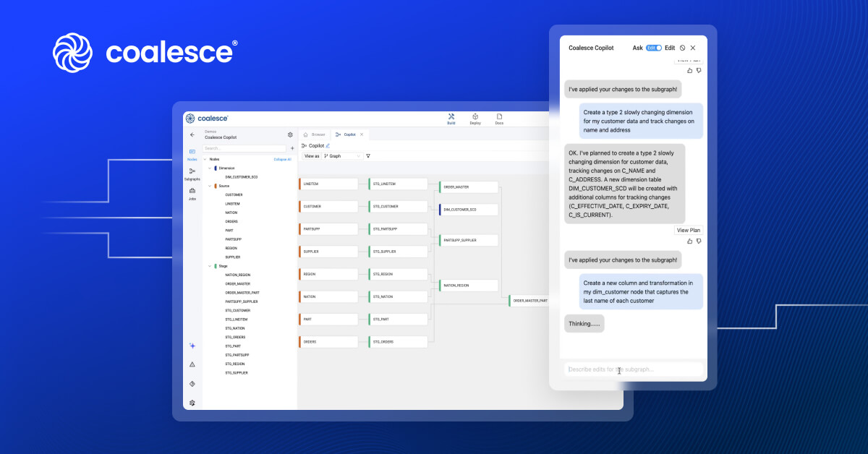Click the View Plan button
The width and height of the screenshot is (868, 454).
click(x=688, y=230)
